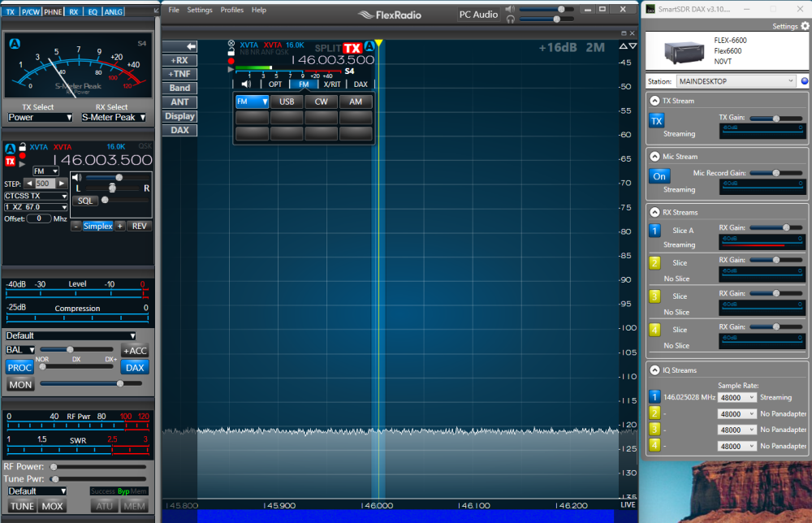The image size is (812, 523).
Task: Collapse the TX Stream section
Action: [654, 101]
